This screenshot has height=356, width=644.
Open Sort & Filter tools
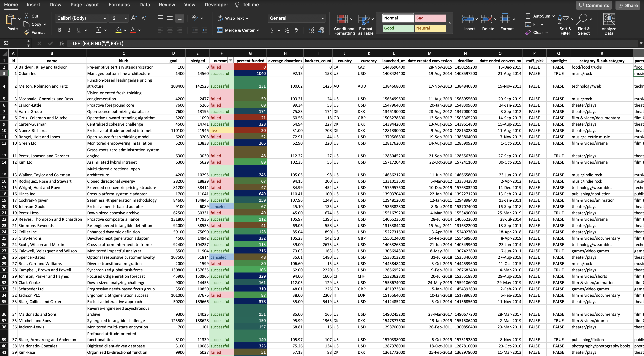(565, 24)
